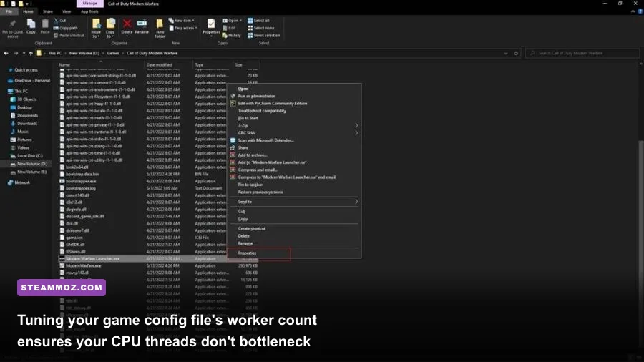
Task: Click Copy path in the ribbon
Action: pos(65,28)
